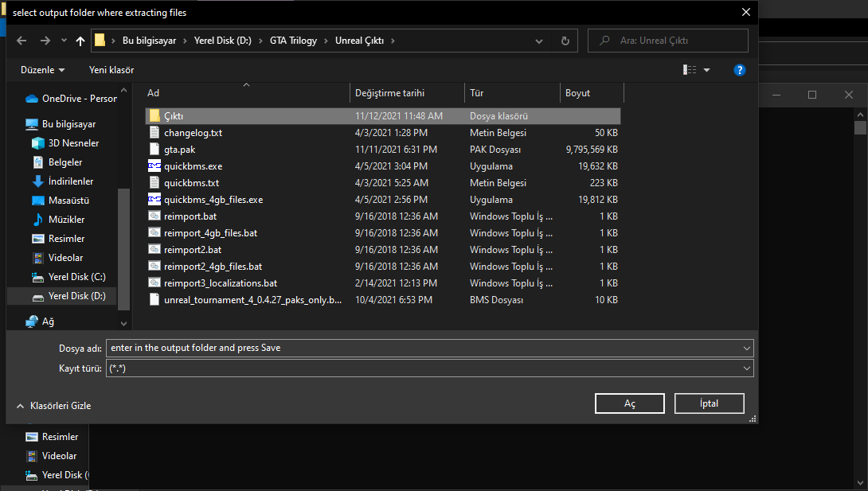Click the Aç button

coord(629,403)
